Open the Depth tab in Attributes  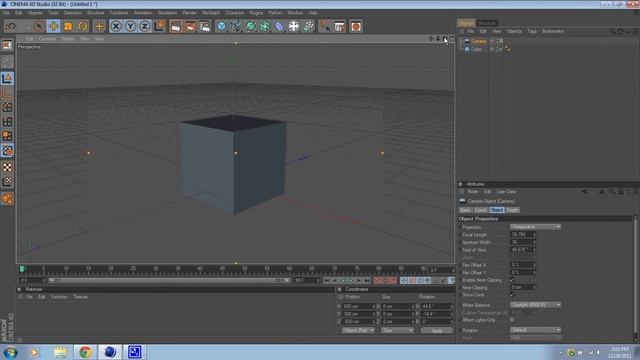[x=512, y=210]
